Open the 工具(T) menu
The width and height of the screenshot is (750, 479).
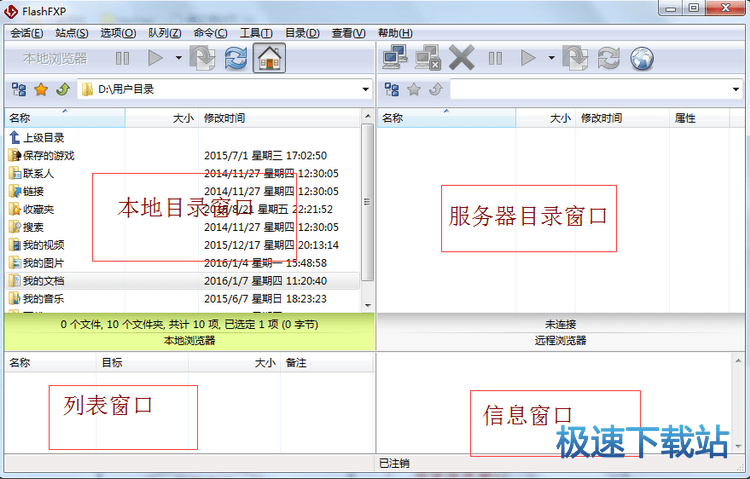[256, 33]
